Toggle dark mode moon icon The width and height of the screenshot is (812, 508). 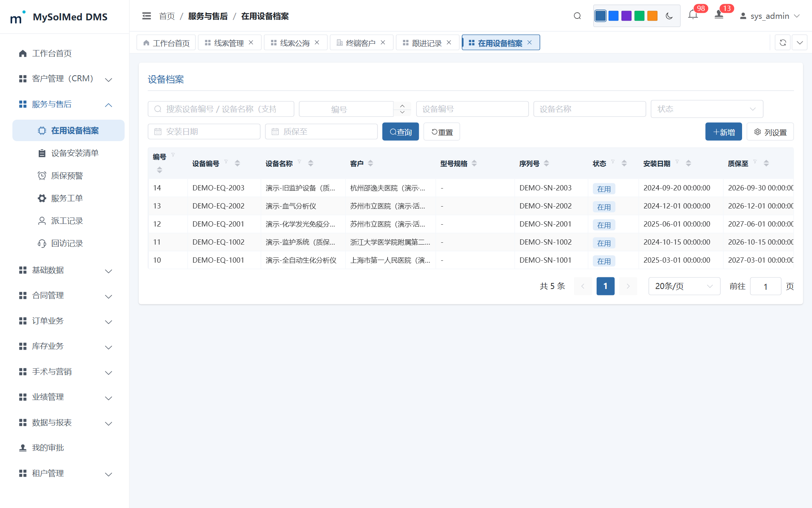pos(669,16)
